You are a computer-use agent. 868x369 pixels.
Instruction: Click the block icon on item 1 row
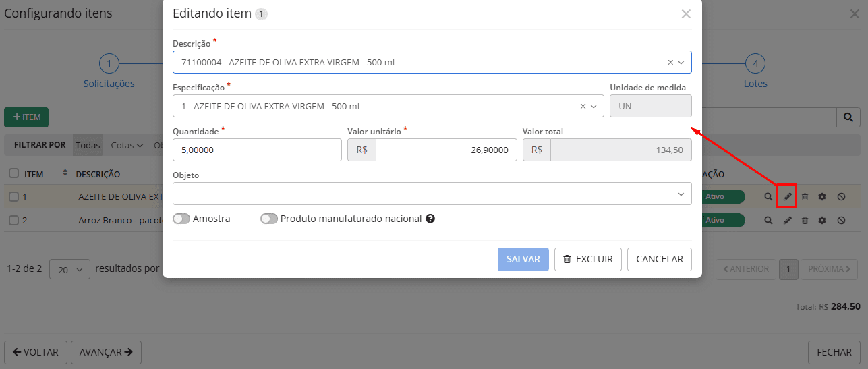point(841,197)
